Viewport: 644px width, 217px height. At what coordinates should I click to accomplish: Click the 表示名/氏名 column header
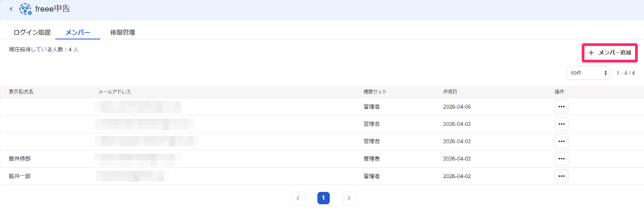[x=21, y=92]
